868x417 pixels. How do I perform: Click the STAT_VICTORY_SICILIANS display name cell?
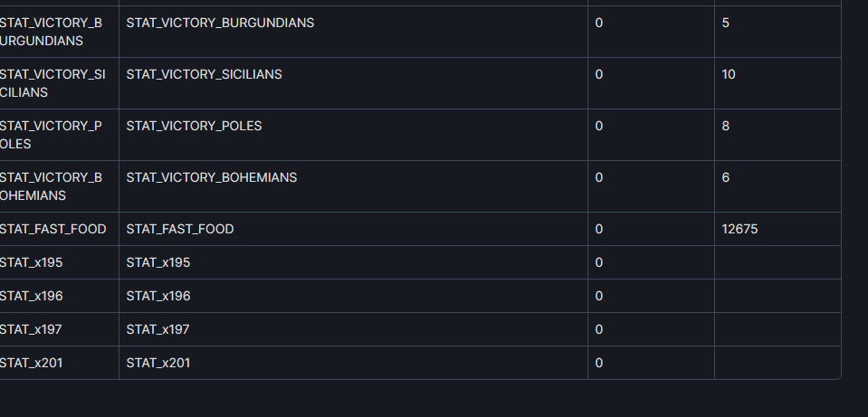pyautogui.click(x=353, y=83)
